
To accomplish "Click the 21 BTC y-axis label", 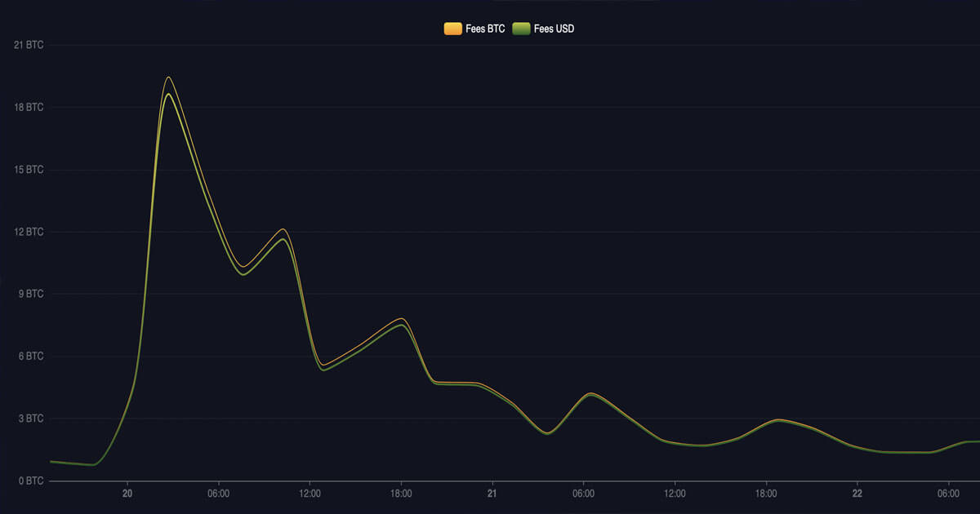I will coord(29,46).
